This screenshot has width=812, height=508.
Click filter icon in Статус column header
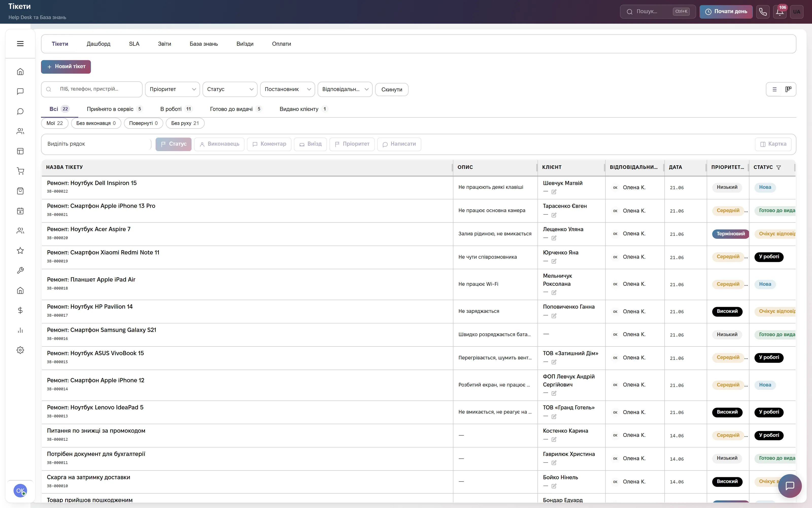click(x=779, y=167)
